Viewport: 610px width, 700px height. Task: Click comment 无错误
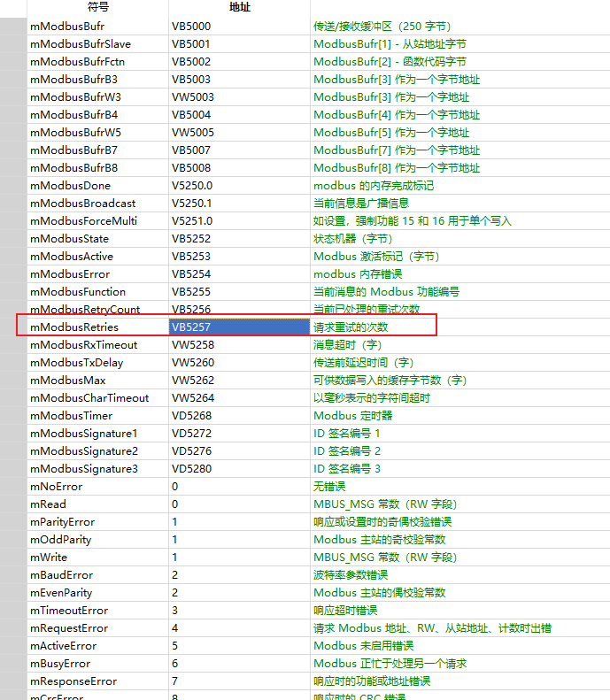(329, 487)
